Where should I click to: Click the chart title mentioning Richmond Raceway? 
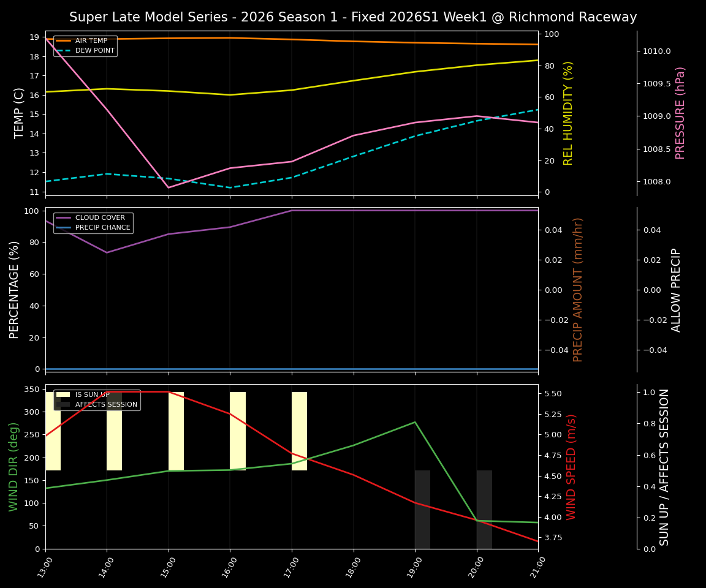click(x=353, y=17)
